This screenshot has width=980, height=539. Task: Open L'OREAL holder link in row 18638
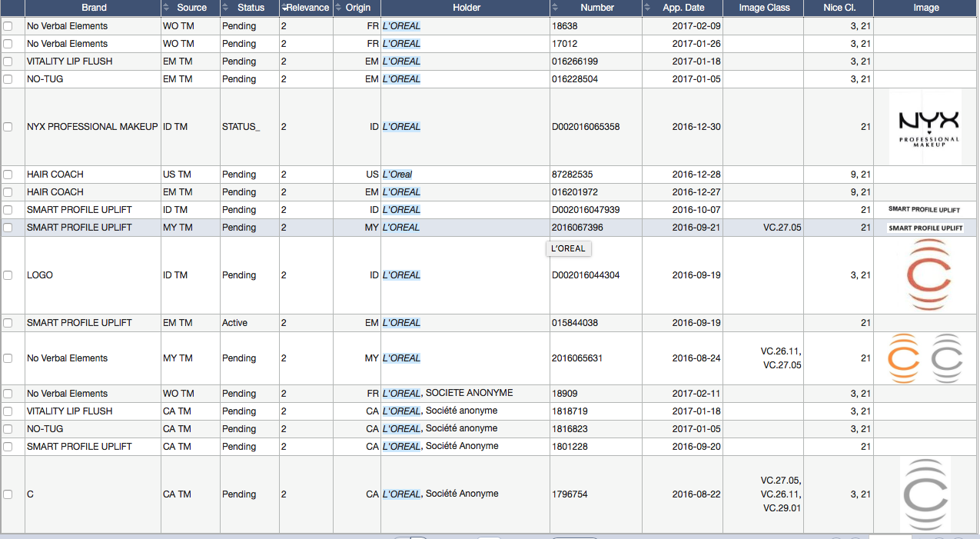click(401, 26)
